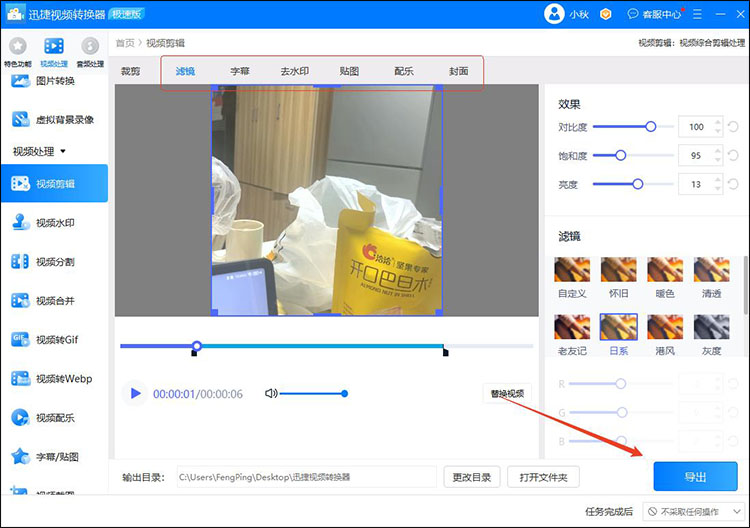Apply the 老友记 filter thumbnail
The height and width of the screenshot is (528, 750).
pyautogui.click(x=572, y=327)
